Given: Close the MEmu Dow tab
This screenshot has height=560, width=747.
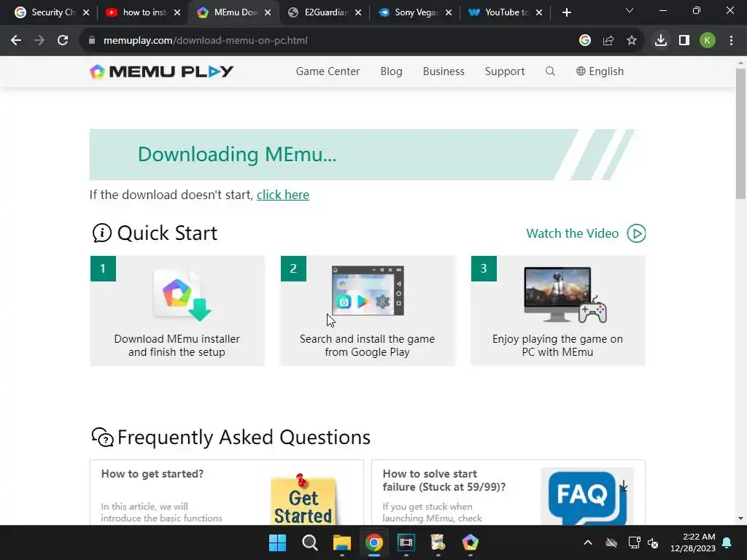Looking at the screenshot, I should tap(268, 12).
